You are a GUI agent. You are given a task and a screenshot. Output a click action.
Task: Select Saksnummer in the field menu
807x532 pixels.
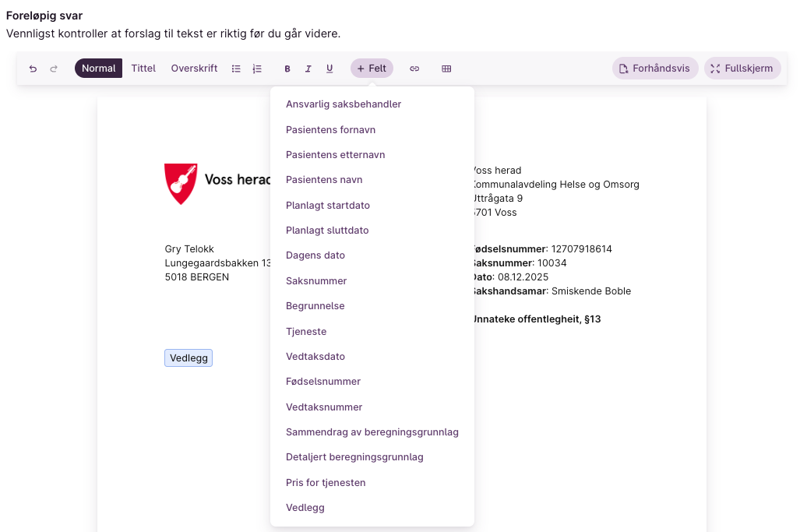pyautogui.click(x=316, y=280)
